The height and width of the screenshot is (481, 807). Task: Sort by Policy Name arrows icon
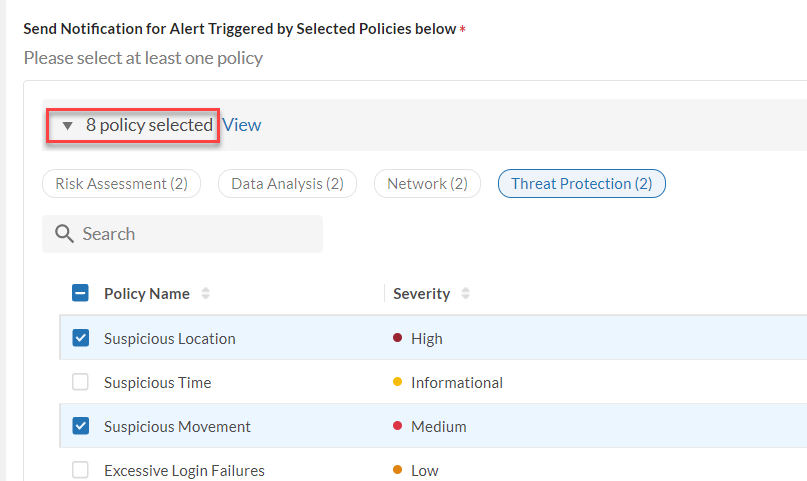click(206, 294)
